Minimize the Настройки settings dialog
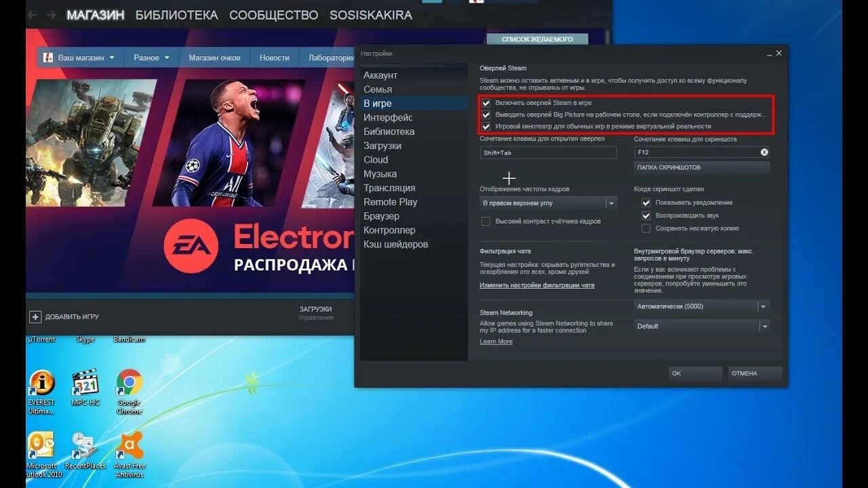 768,53
